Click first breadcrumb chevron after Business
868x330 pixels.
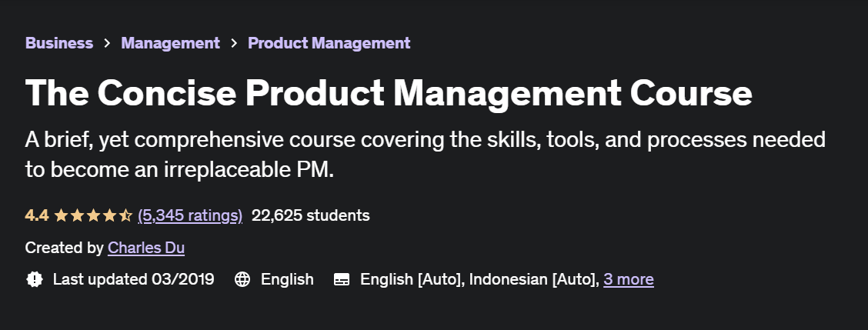tap(107, 44)
